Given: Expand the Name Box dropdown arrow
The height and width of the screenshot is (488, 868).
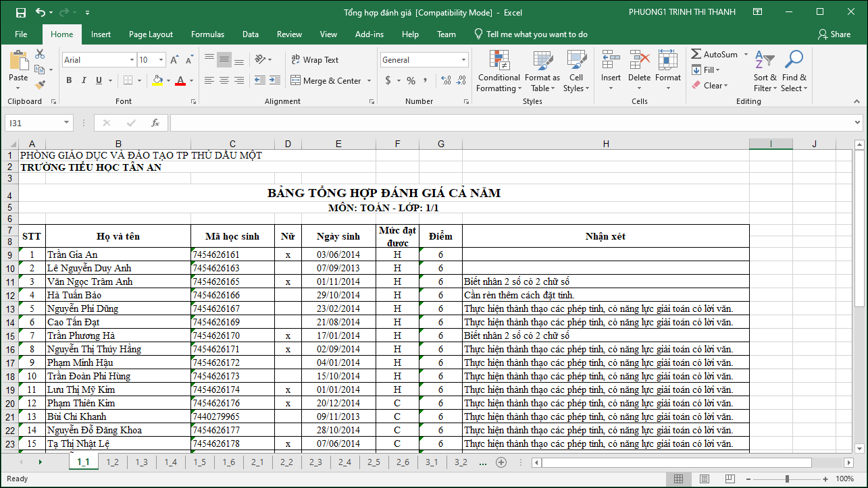Looking at the screenshot, I should (66, 123).
